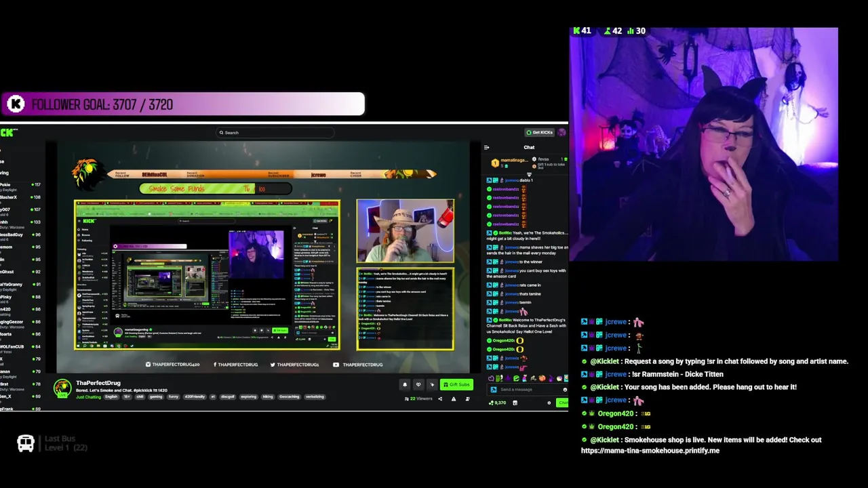Click the hammer identity badge in message box
This screenshot has width=868, height=488.
(x=494, y=390)
